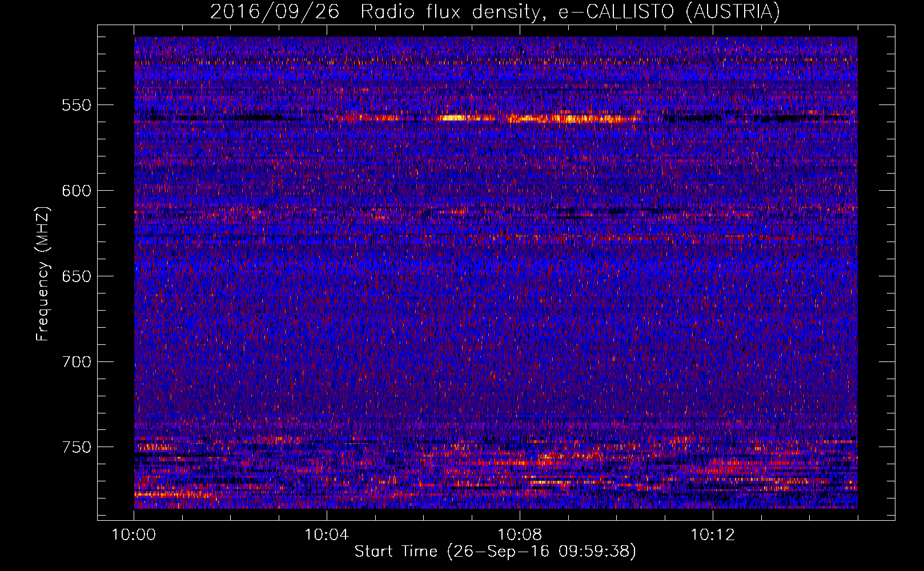This screenshot has height=571, width=924.
Task: Click the 550 frequency axis label
Action: [x=77, y=105]
